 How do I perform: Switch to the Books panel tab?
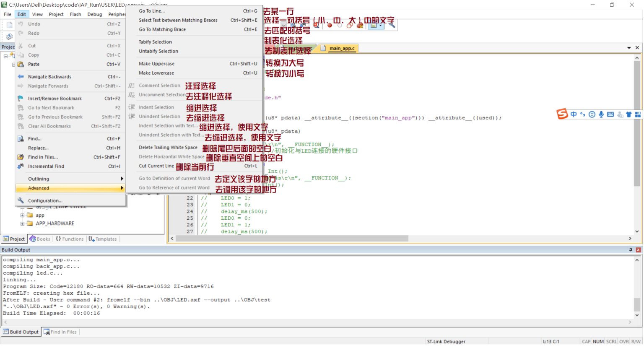40,239
